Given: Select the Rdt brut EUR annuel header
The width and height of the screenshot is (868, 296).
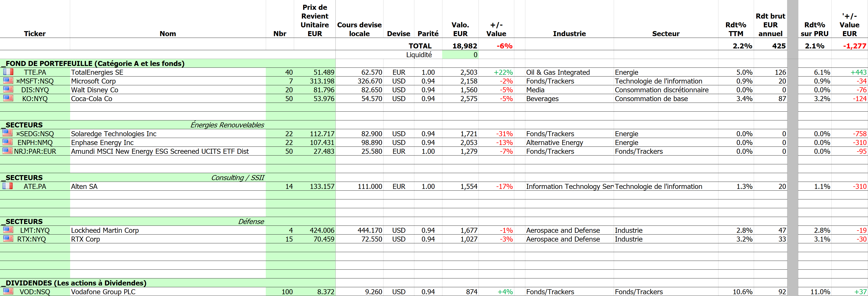Looking at the screenshot, I should click(770, 25).
